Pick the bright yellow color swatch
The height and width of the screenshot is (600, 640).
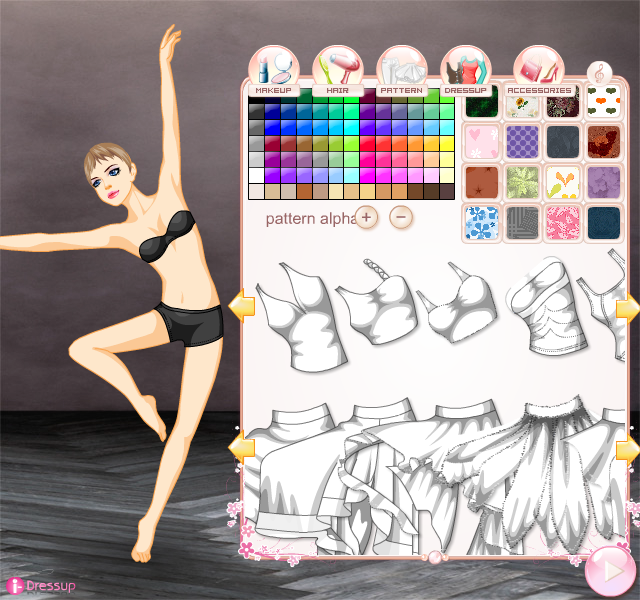click(x=447, y=144)
